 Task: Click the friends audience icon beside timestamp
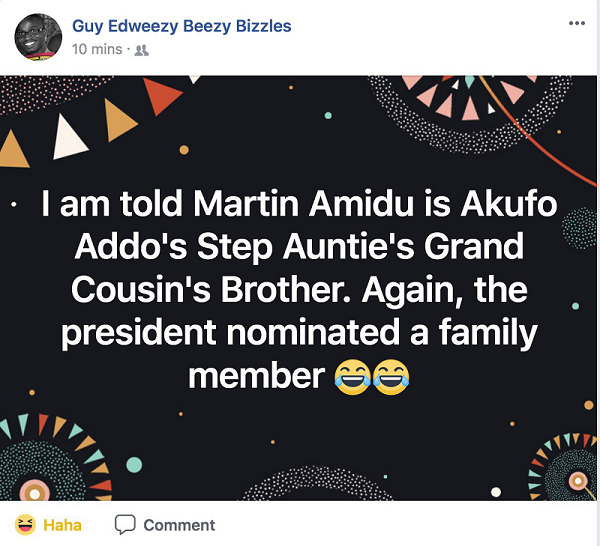(142, 50)
